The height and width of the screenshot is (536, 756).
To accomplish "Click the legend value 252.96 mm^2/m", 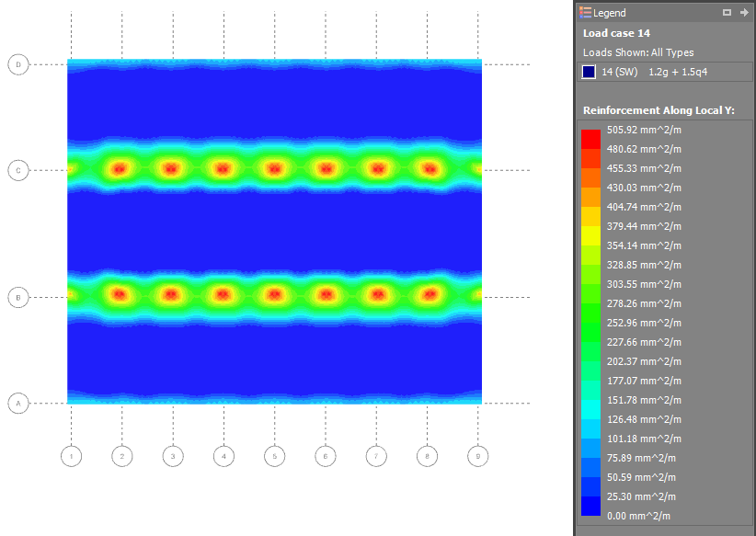I will click(x=644, y=323).
